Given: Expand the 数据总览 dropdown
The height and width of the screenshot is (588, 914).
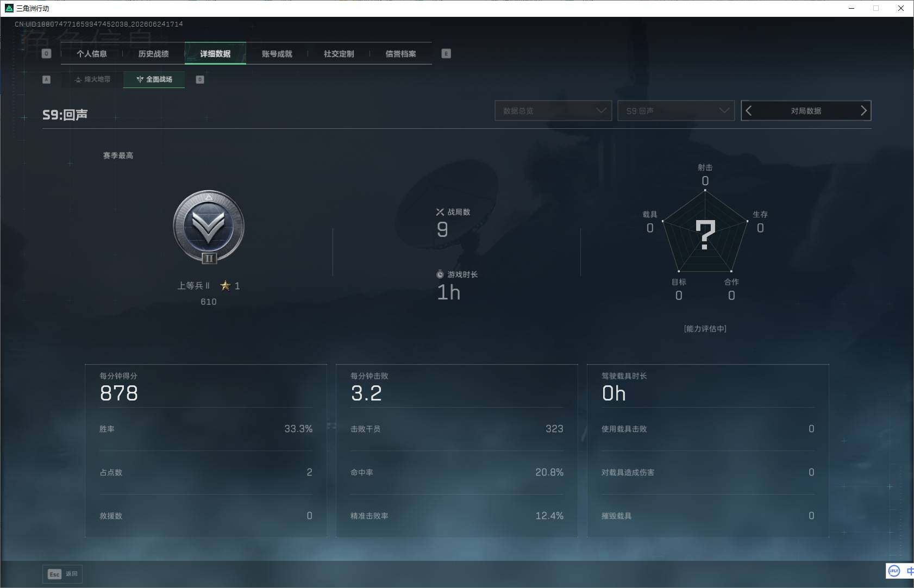Looking at the screenshot, I should [x=553, y=111].
